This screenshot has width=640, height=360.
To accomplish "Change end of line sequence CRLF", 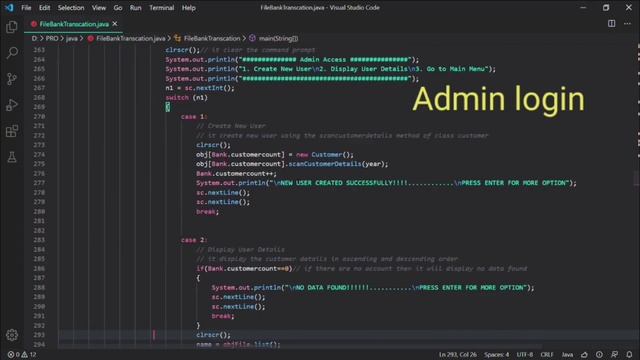I will pos(547,355).
